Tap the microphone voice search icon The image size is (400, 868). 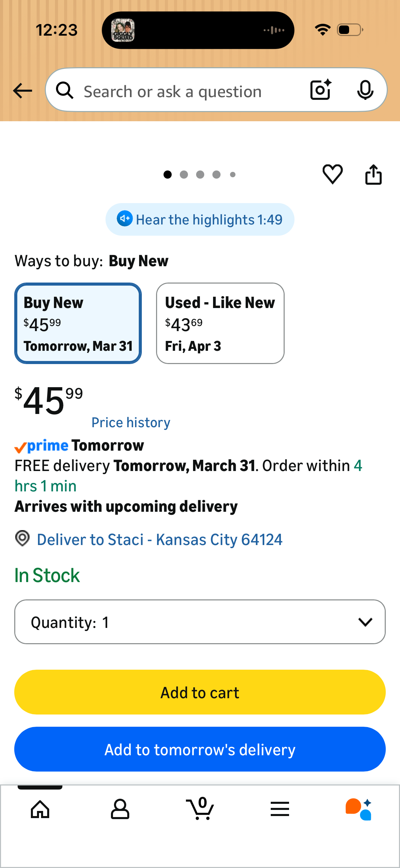tap(365, 90)
